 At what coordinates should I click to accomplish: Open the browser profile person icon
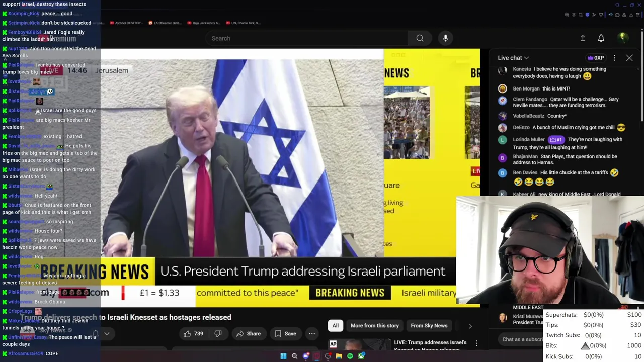(x=624, y=15)
